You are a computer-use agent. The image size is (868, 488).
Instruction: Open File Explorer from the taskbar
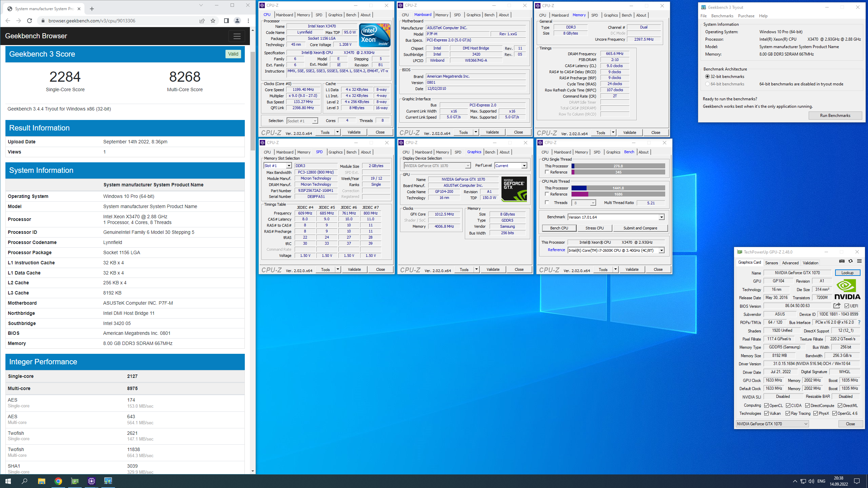point(41,481)
